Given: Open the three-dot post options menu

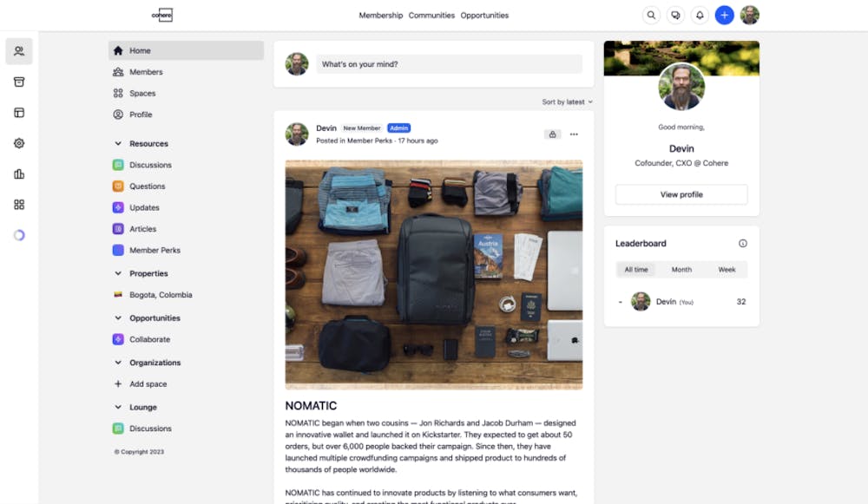Looking at the screenshot, I should tap(574, 134).
